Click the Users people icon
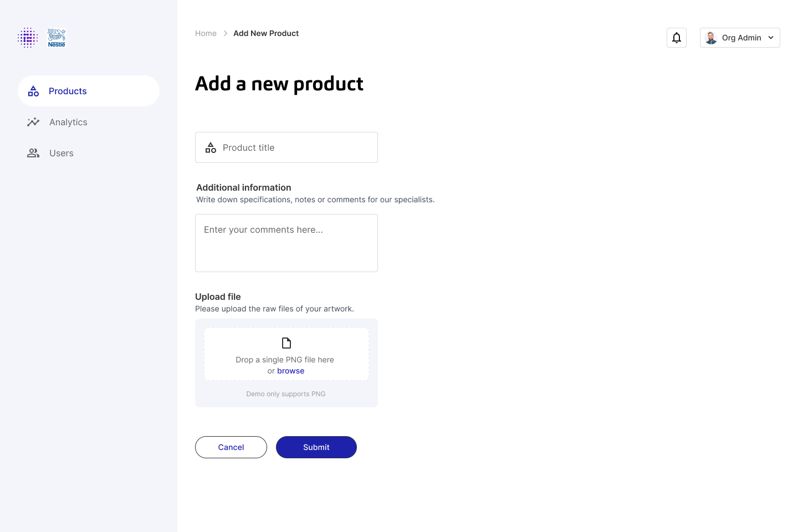Image resolution: width=798 pixels, height=532 pixels. click(33, 153)
